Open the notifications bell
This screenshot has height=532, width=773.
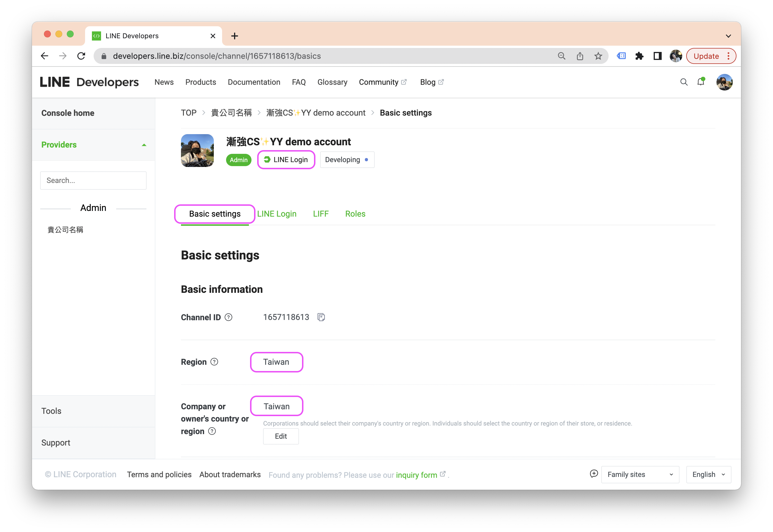701,82
